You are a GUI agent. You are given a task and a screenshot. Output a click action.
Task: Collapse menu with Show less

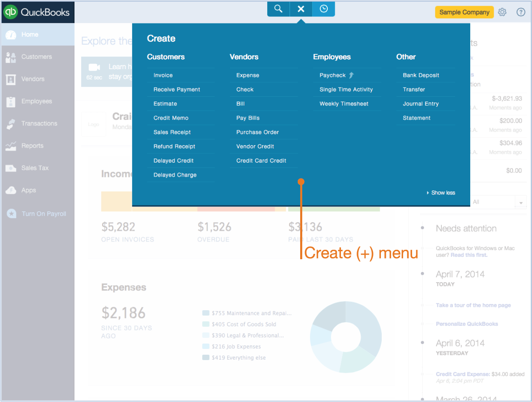point(443,193)
